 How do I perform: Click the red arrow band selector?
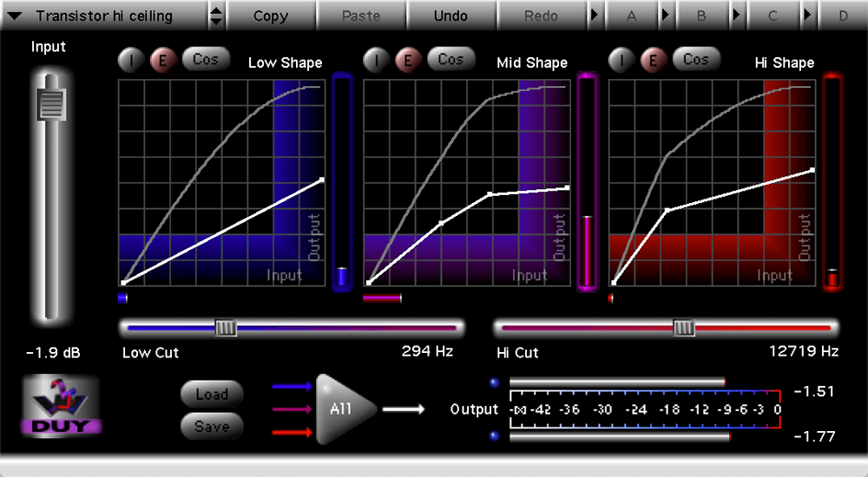(x=291, y=430)
